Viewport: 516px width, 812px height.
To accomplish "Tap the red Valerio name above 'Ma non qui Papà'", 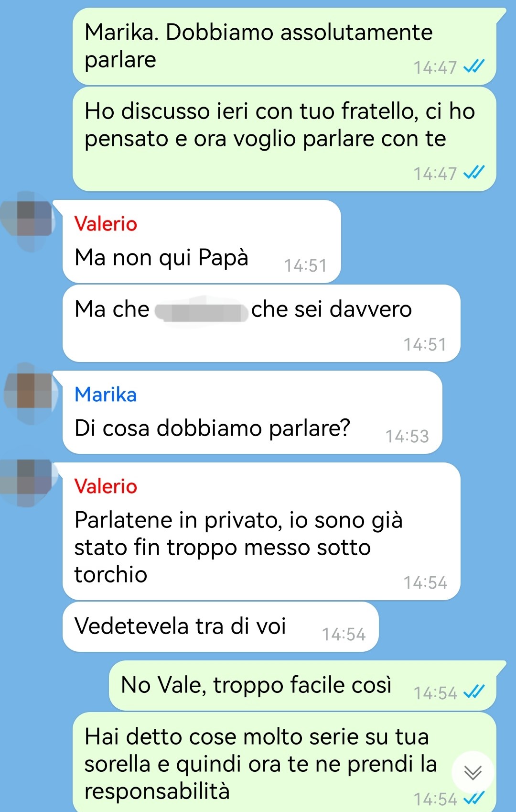I will coord(106,224).
